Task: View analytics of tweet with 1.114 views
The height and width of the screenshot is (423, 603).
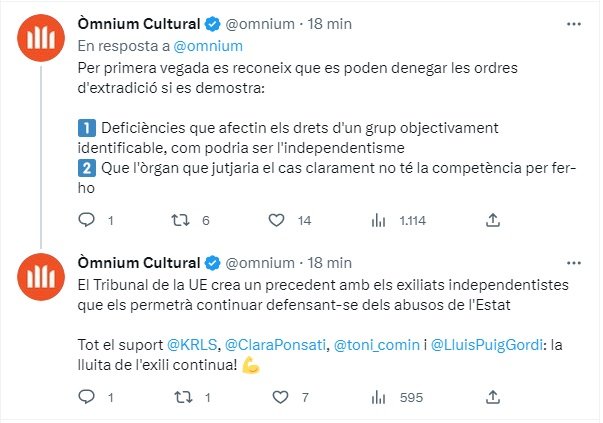Action: (379, 220)
